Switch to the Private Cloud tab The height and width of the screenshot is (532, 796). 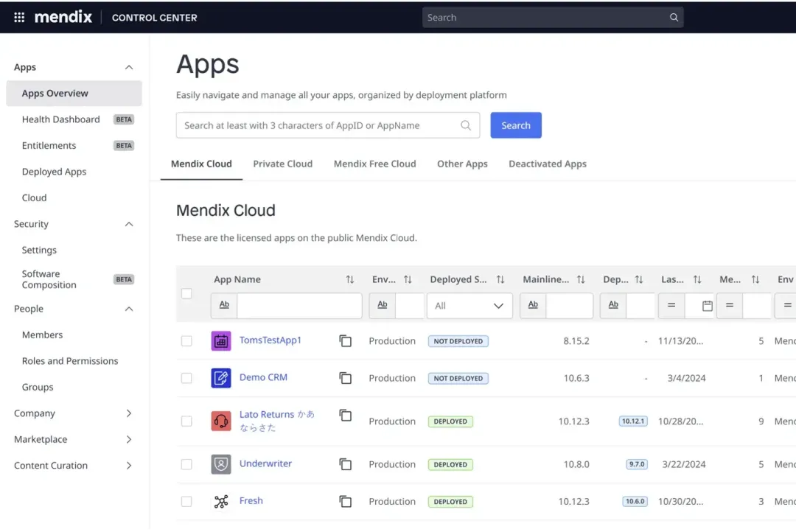pos(283,164)
